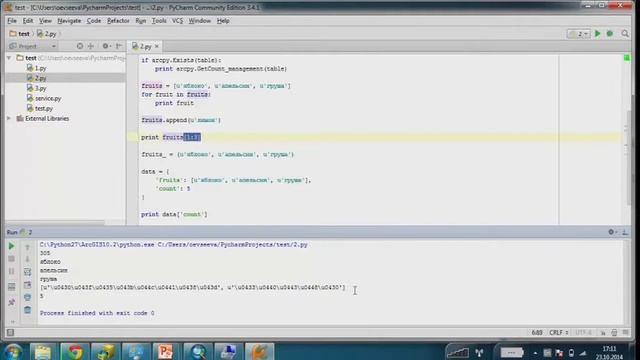
Task: Toggle soft-wrap in Run console
Action: [27, 272]
